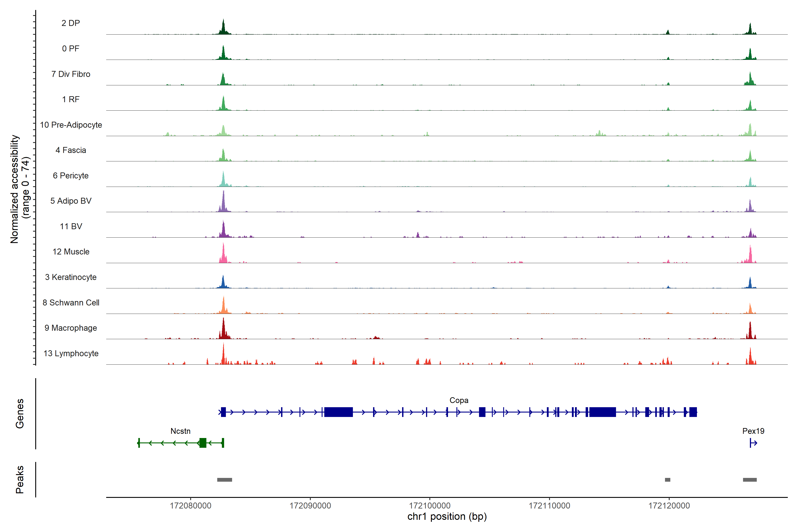798x532 pixels.
Task: Click the 10 Pre-Adipocyte track label
Action: (x=71, y=125)
